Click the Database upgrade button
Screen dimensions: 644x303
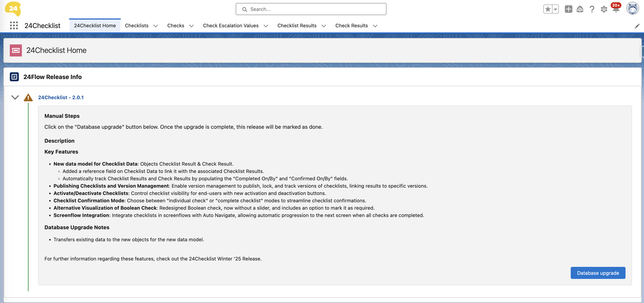598,273
